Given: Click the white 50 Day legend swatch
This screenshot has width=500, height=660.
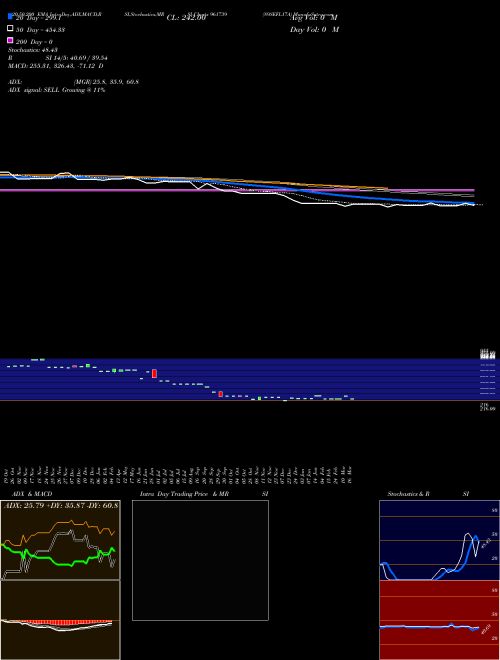Looking at the screenshot, I should tap(10, 29).
